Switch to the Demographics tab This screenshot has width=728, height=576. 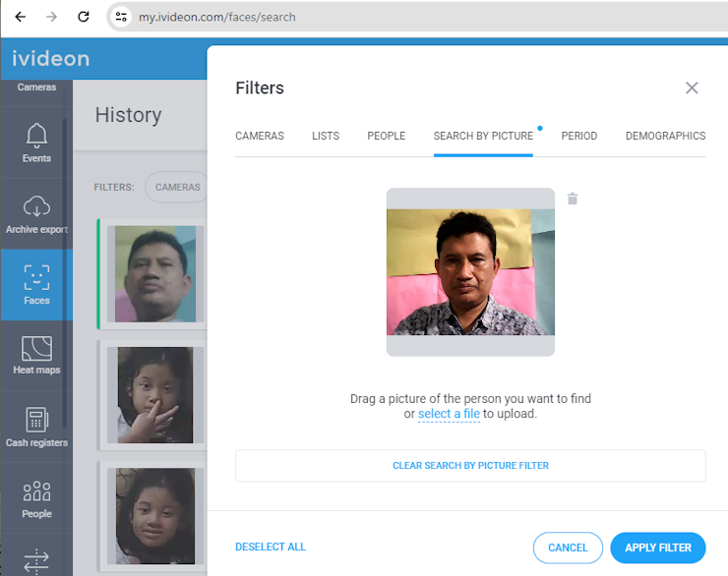[x=665, y=136]
